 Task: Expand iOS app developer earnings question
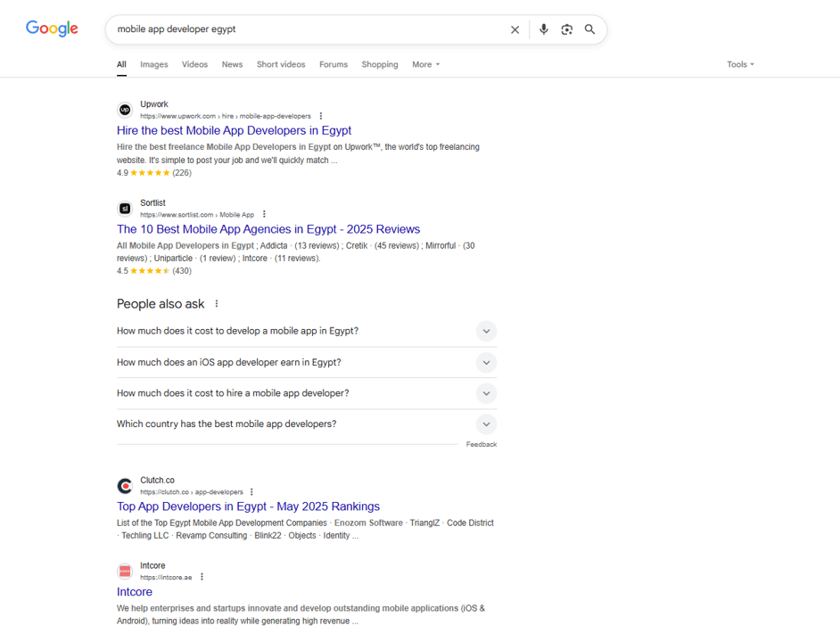307,362
